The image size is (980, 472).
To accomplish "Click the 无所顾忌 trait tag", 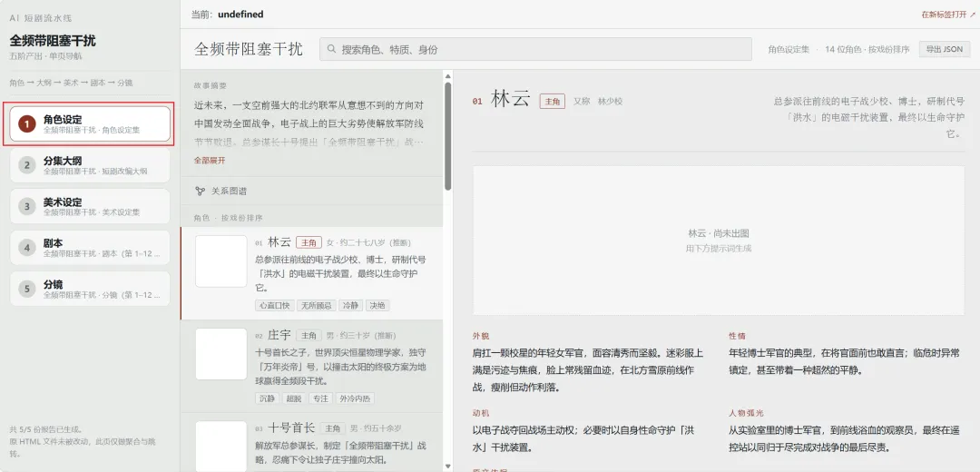I will click(x=316, y=306).
